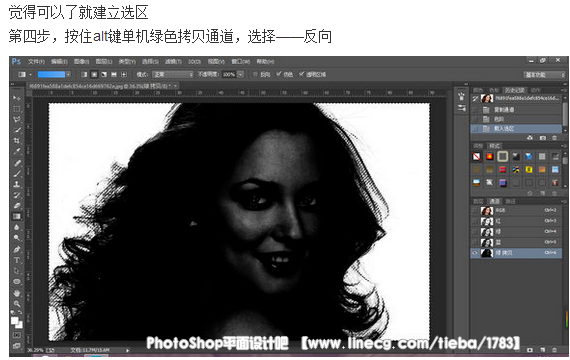Screen dimensions: 570x360
Task: Select the Crop tool
Action: tap(17, 141)
